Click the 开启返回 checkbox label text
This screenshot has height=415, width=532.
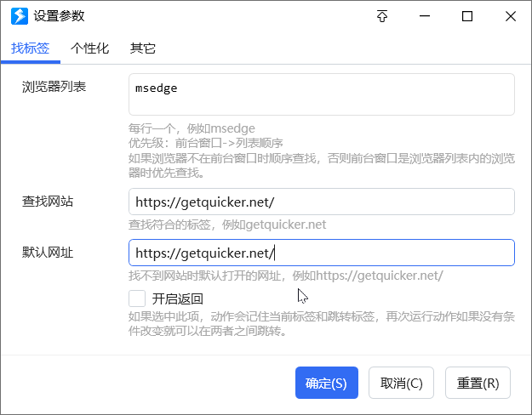coord(177,299)
